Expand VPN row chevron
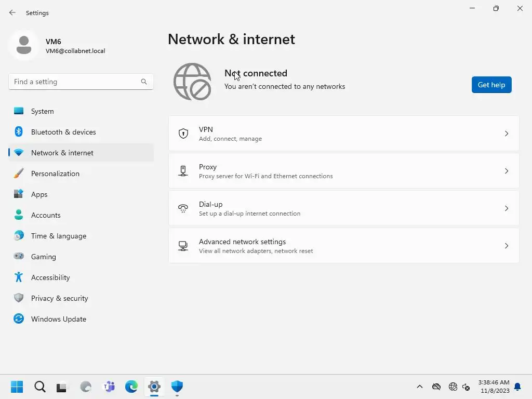Viewport: 532px width, 399px height. 506,134
